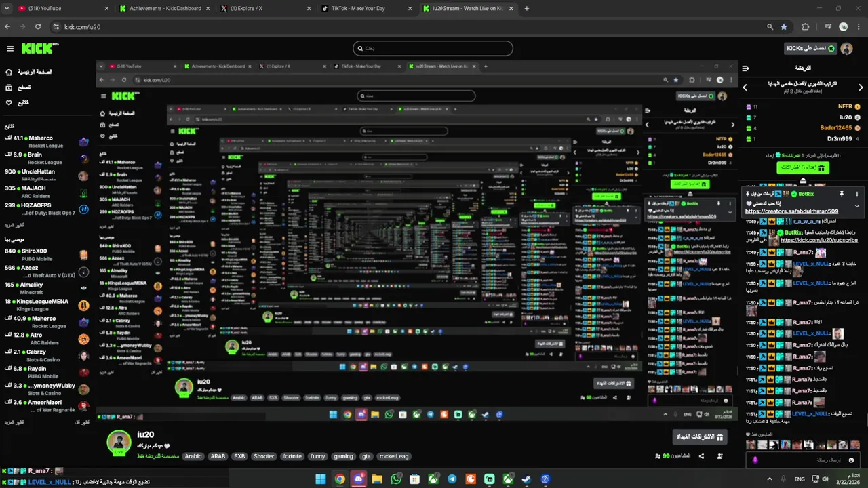868x488 pixels.
Task: Open the Home page sidebar icon
Action: [9, 72]
